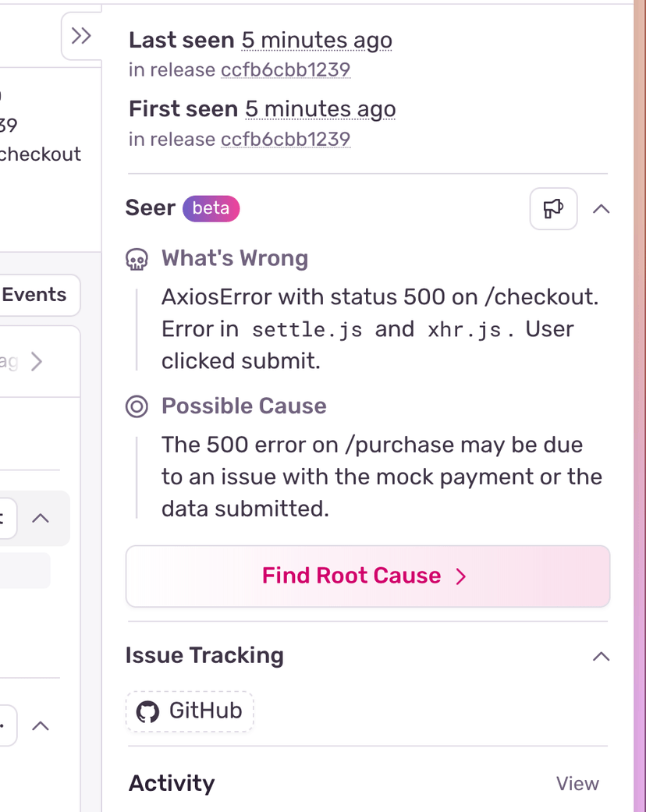The height and width of the screenshot is (812, 646).
Task: Collapse the Issue Tracking section
Action: coord(601,657)
